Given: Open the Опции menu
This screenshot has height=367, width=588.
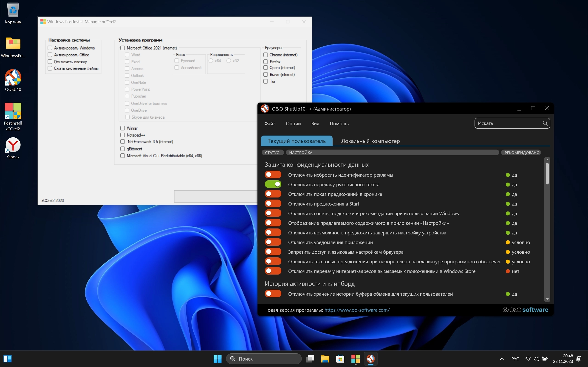Looking at the screenshot, I should tap(293, 124).
